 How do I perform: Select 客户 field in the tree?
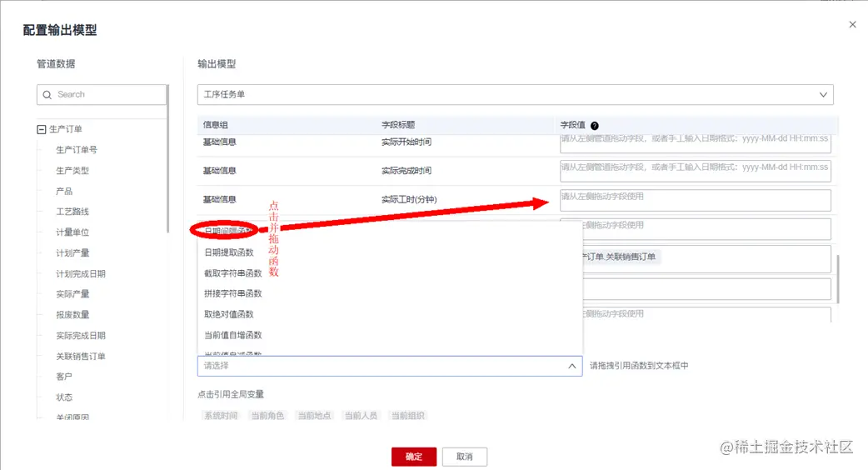click(x=64, y=377)
